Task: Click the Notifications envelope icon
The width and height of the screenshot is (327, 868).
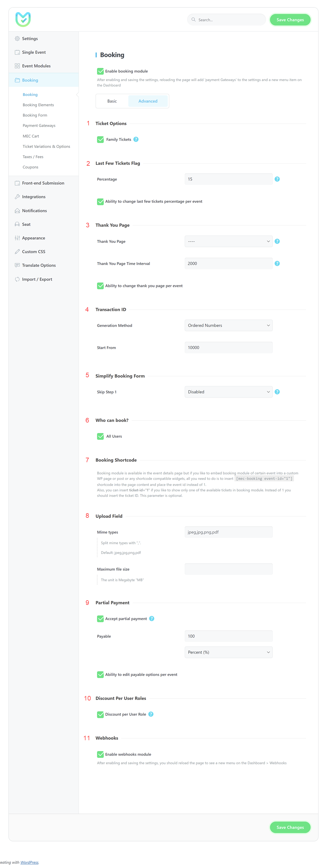Action: pyautogui.click(x=17, y=211)
